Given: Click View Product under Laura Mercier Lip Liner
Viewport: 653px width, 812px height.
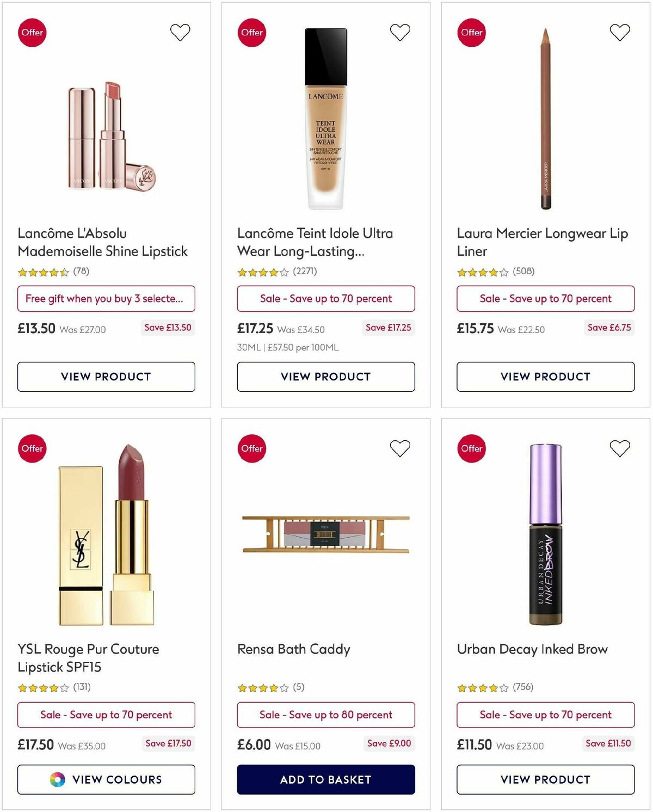Looking at the screenshot, I should click(545, 376).
